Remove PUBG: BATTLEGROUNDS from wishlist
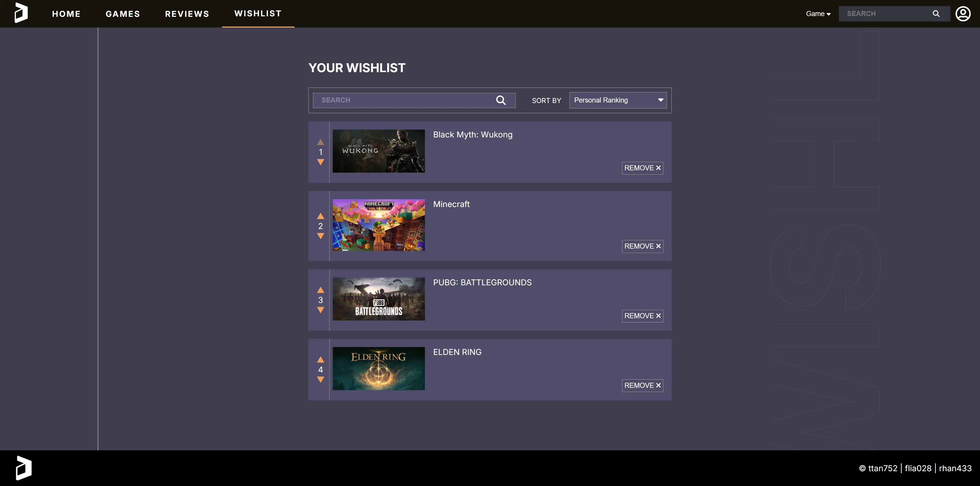This screenshot has height=486, width=980. [643, 316]
